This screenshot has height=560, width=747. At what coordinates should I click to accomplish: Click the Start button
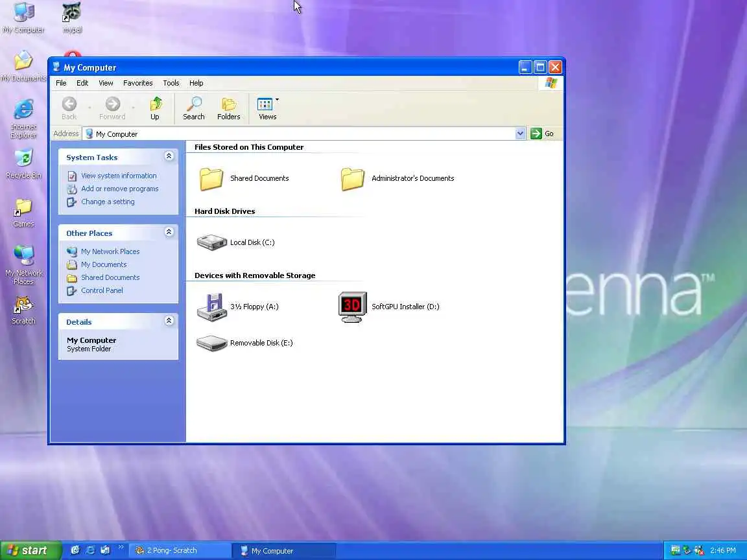[x=31, y=550]
